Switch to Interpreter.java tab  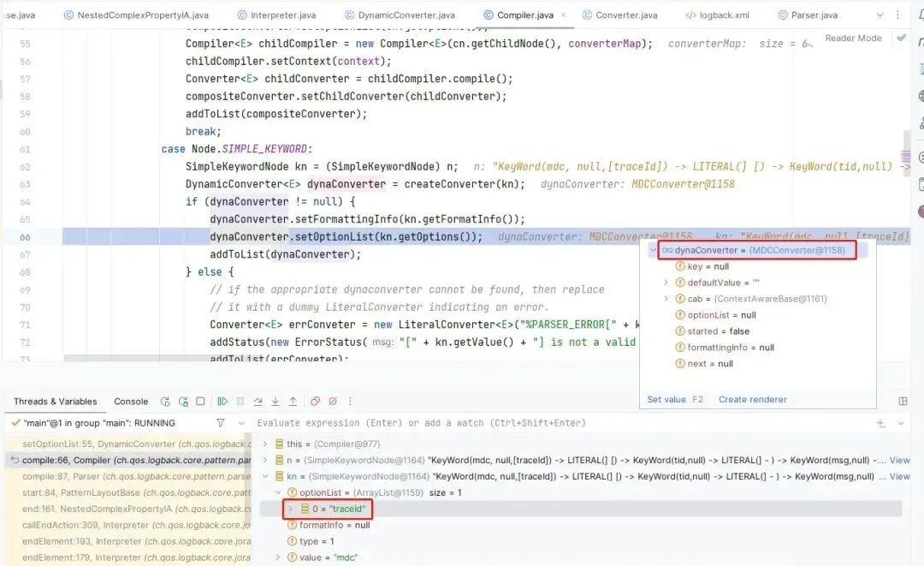tap(276, 15)
